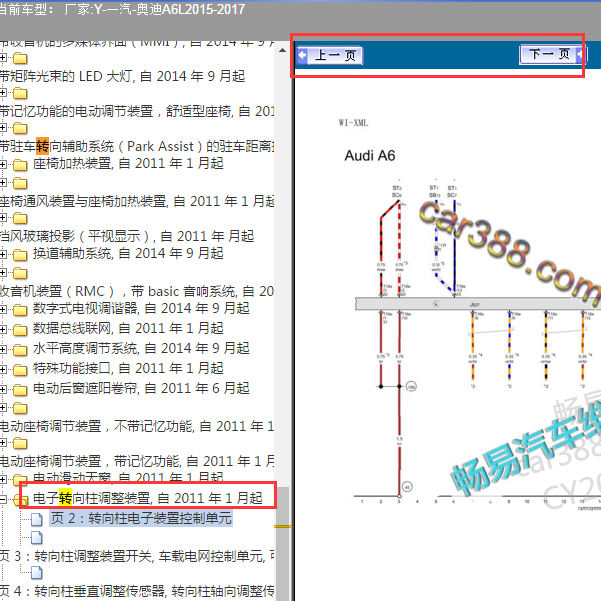Image resolution: width=601 pixels, height=601 pixels.
Task: Click the J527 control unit bar in diagram
Action: click(x=478, y=304)
